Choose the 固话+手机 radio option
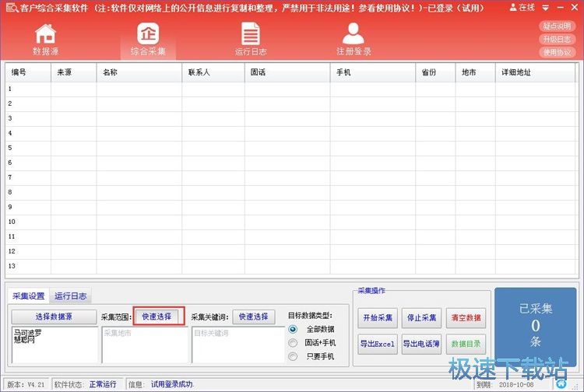 (293, 342)
